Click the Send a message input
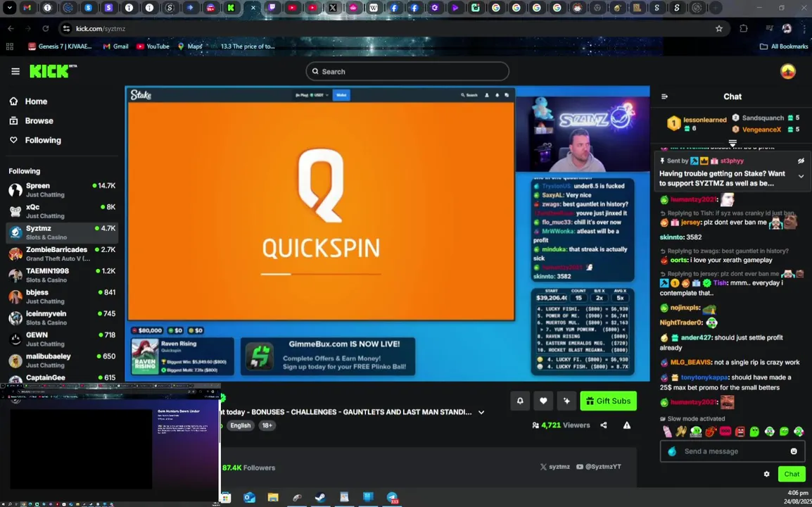 tap(732, 451)
